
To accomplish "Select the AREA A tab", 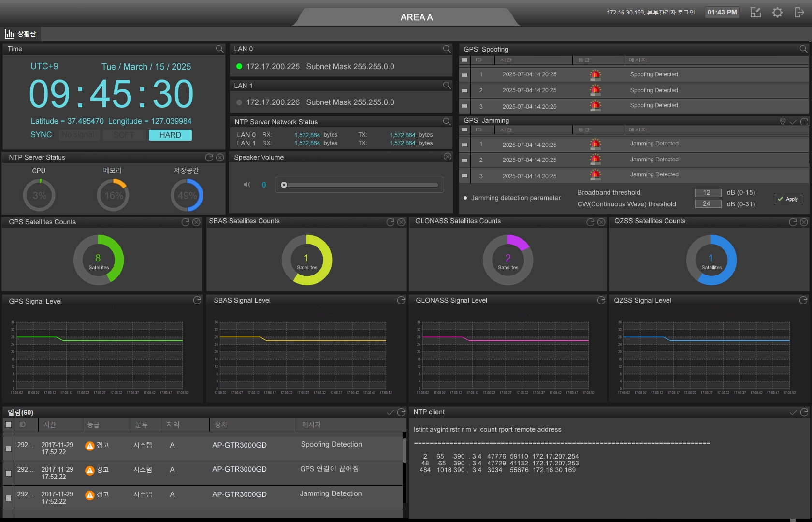I will (416, 17).
